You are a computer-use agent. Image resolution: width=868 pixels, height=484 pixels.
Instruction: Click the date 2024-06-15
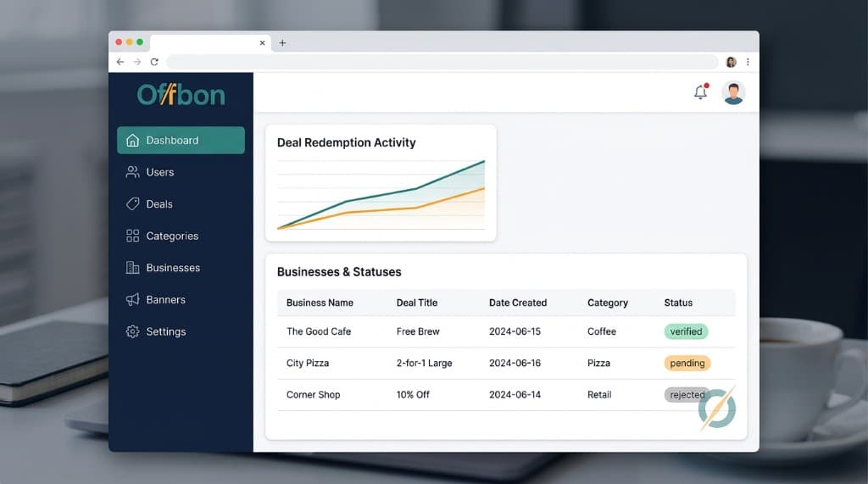coord(515,331)
